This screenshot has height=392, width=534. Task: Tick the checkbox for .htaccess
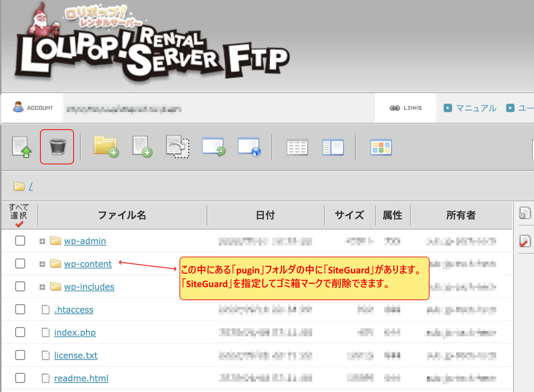20,309
